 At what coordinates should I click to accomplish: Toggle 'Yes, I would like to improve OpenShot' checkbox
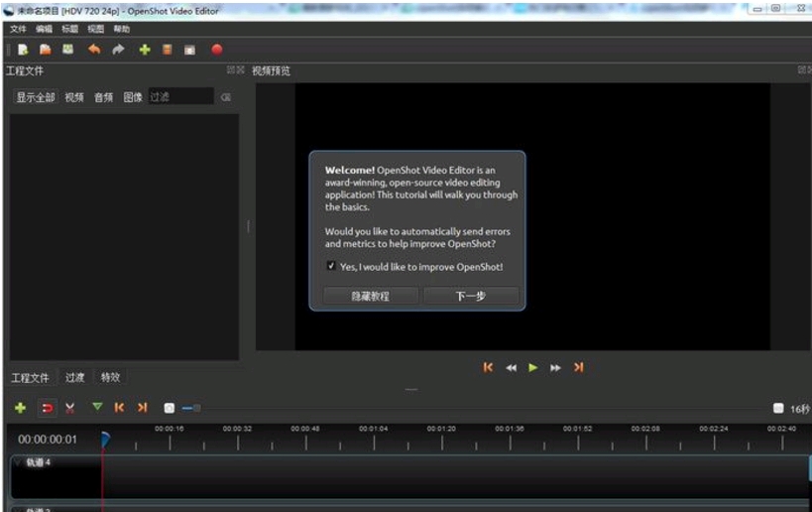pos(331,266)
